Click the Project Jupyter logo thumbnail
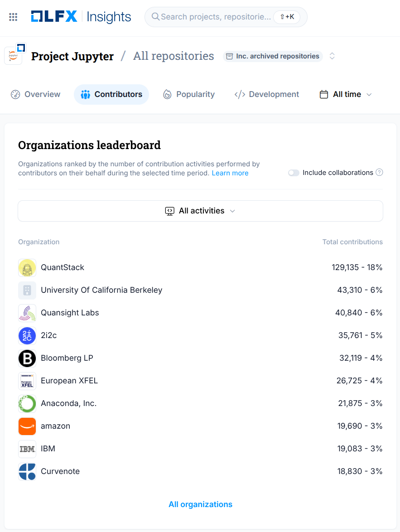Viewport: 400px width, 532px height. click(x=13, y=56)
